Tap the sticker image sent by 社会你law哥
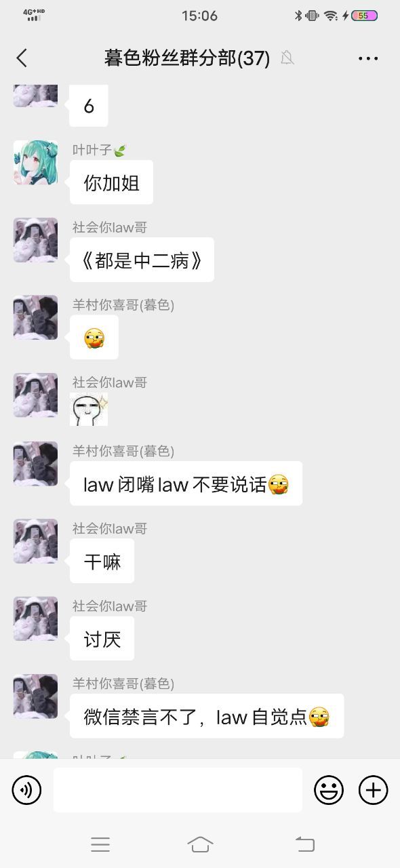Image resolution: width=400 pixels, height=868 pixels. pos(89,410)
